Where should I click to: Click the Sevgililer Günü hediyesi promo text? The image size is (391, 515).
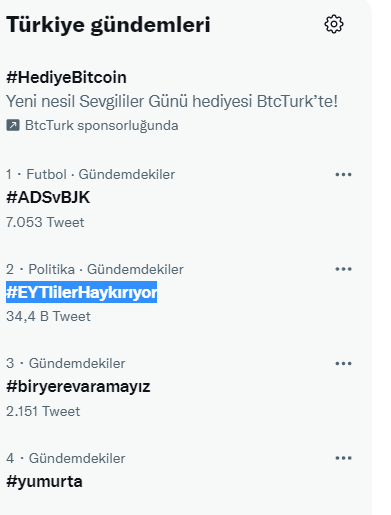click(172, 101)
